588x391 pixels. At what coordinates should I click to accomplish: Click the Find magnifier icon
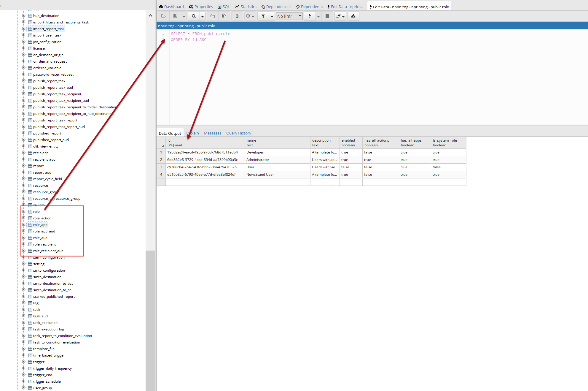[194, 16]
